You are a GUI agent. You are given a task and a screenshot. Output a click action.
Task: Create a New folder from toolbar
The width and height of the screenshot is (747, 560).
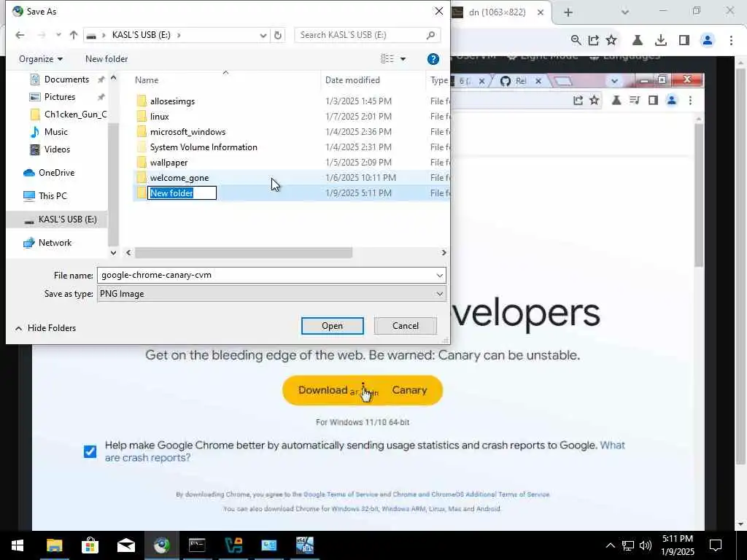[107, 58]
